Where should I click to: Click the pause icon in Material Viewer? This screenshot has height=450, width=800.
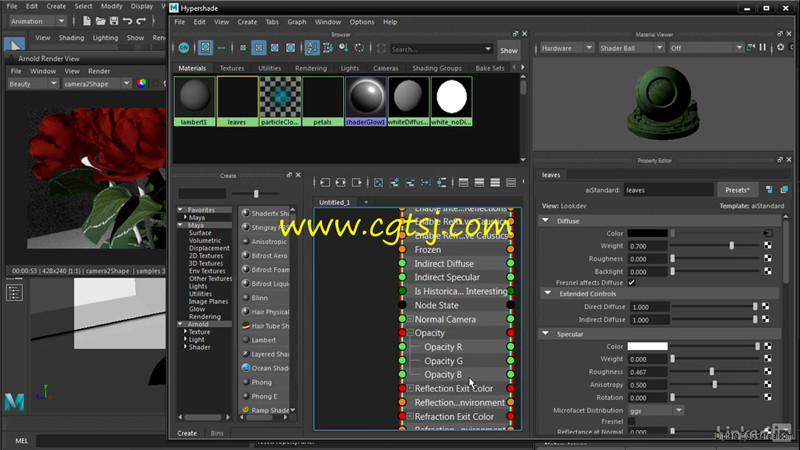pos(763,47)
